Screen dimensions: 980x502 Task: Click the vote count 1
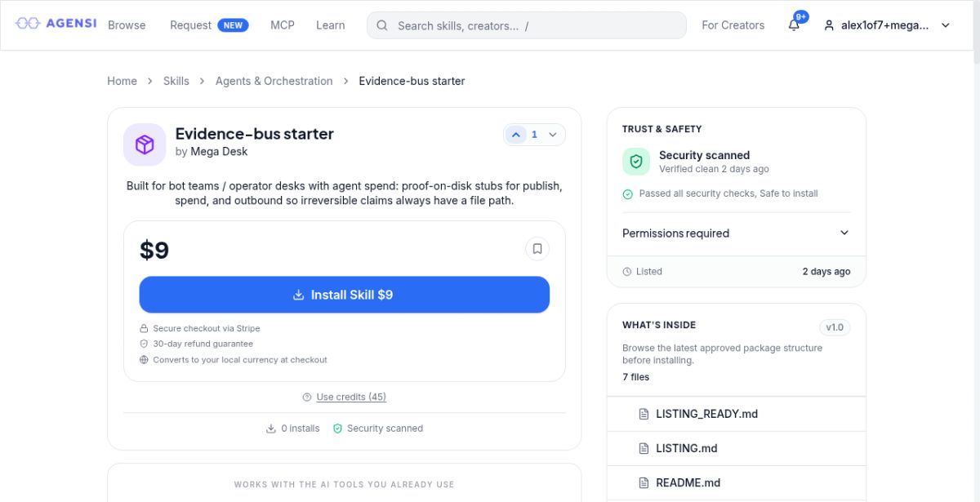(x=535, y=135)
